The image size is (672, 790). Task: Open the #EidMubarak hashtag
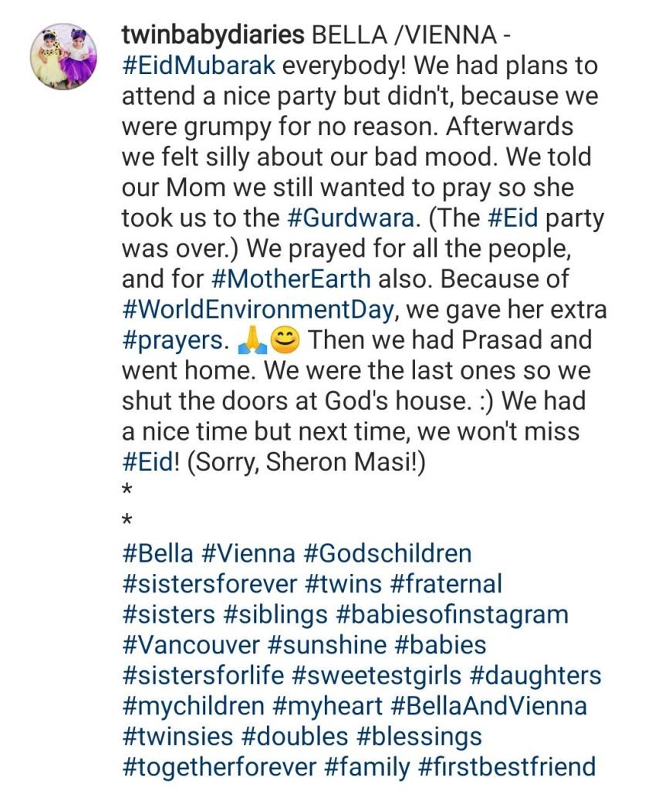[x=198, y=66]
